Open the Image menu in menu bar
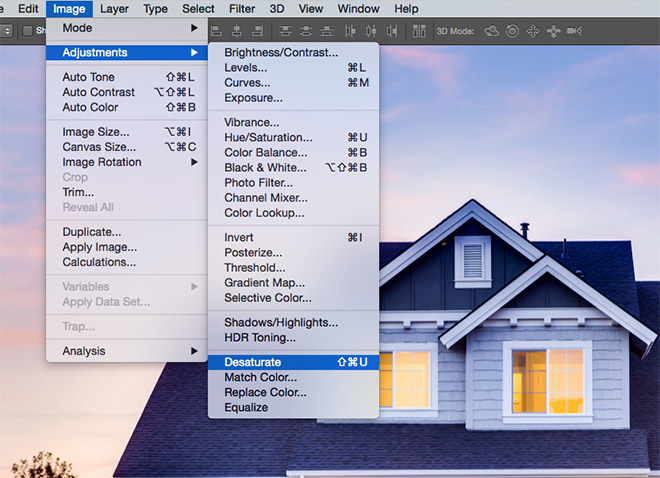This screenshot has width=660, height=478. [69, 8]
